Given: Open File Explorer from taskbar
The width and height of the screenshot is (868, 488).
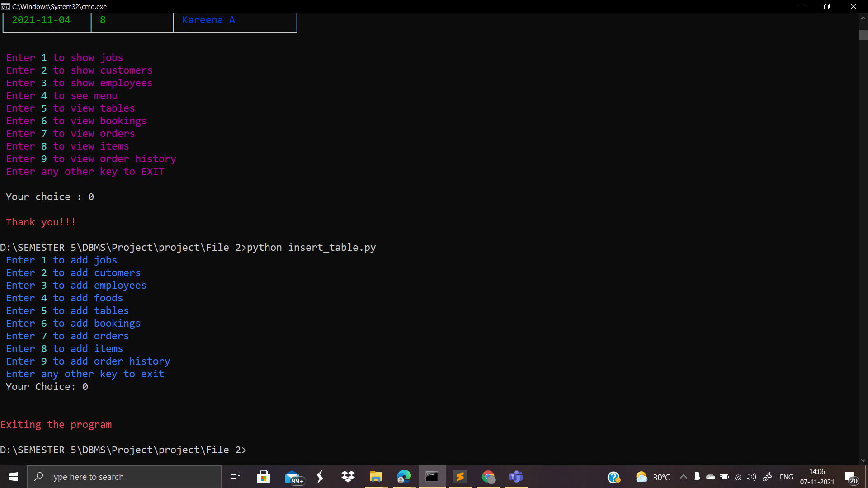Looking at the screenshot, I should [376, 477].
